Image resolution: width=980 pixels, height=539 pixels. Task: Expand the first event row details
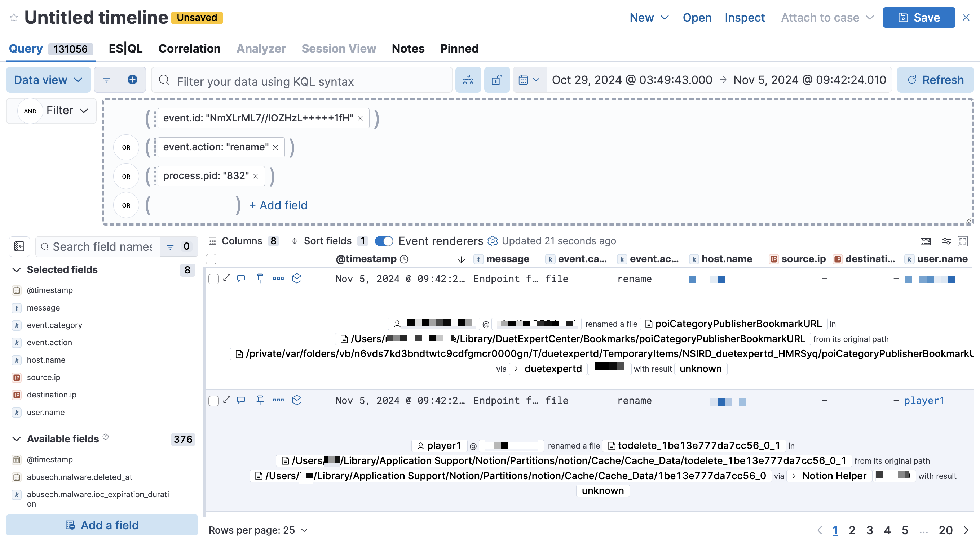227,278
